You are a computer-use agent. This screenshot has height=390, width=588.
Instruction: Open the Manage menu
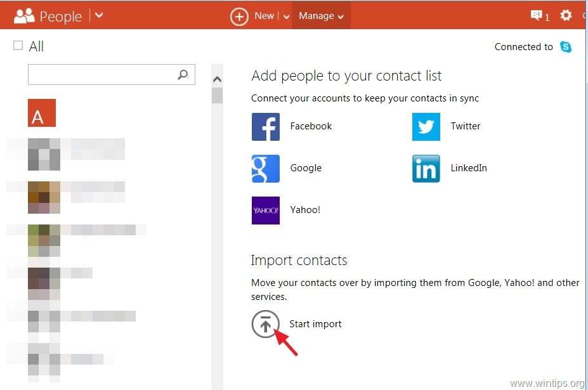pos(321,16)
